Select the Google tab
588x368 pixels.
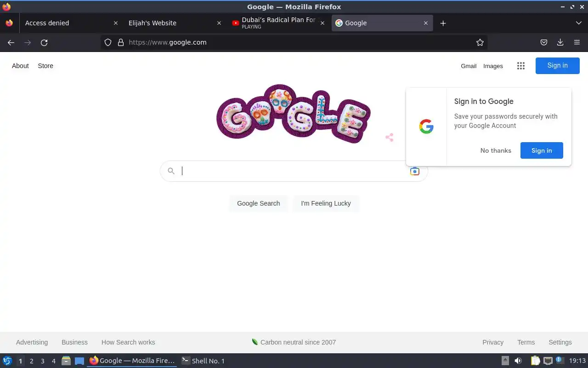tap(382, 23)
